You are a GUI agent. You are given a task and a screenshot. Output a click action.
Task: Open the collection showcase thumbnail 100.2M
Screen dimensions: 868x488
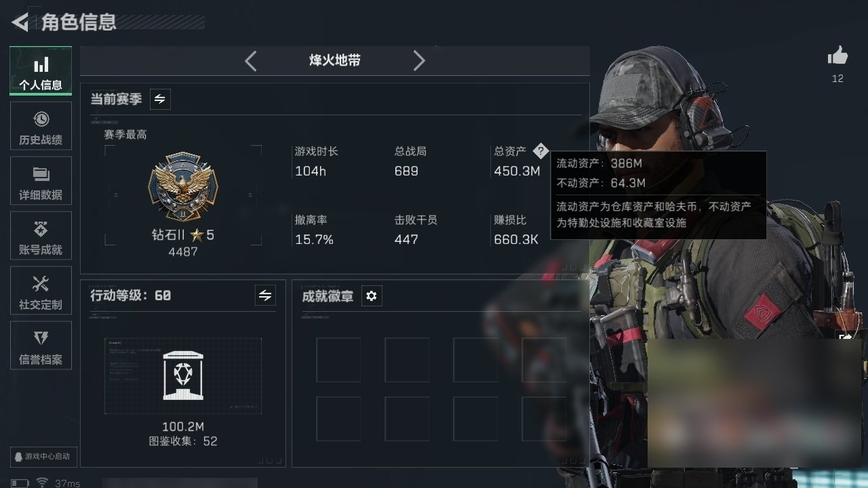pyautogui.click(x=183, y=376)
